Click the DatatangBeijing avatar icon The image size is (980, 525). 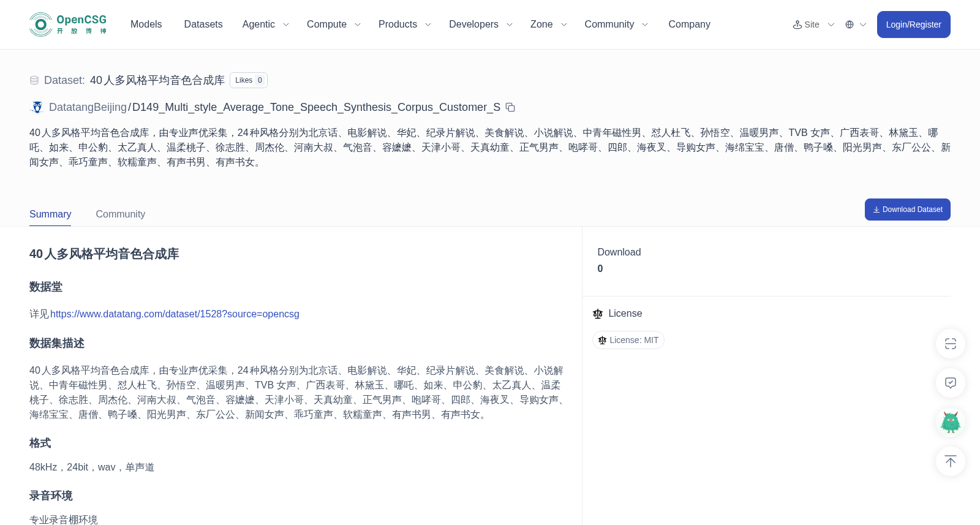[37, 107]
